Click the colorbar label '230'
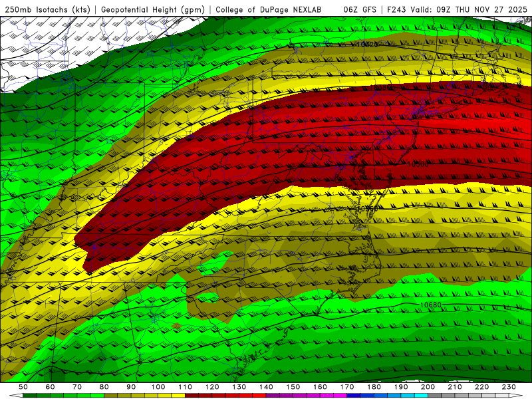 (x=509, y=387)
